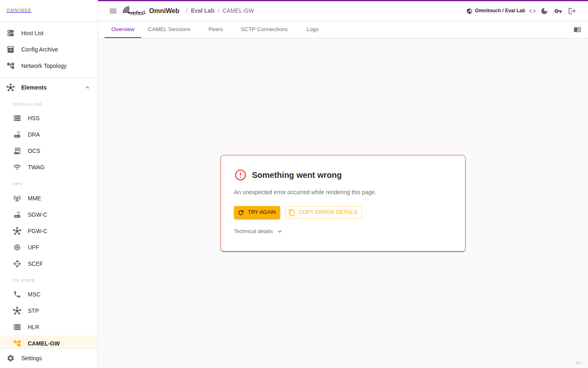Select HLR in the sidebar
588x368 pixels.
[49, 327]
